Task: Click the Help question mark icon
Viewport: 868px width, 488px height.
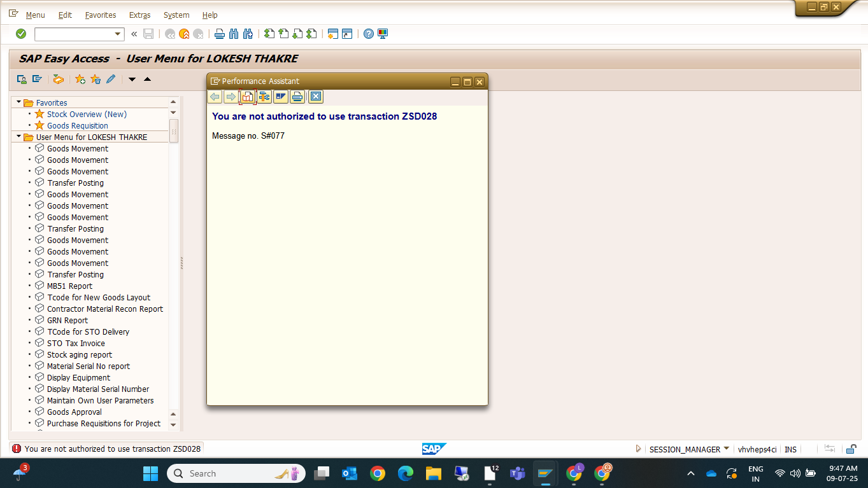Action: pos(369,34)
